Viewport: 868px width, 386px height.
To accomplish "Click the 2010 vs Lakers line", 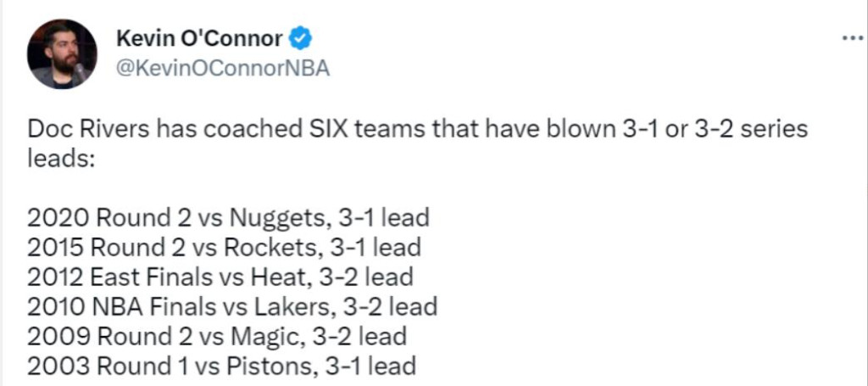I will 232,306.
